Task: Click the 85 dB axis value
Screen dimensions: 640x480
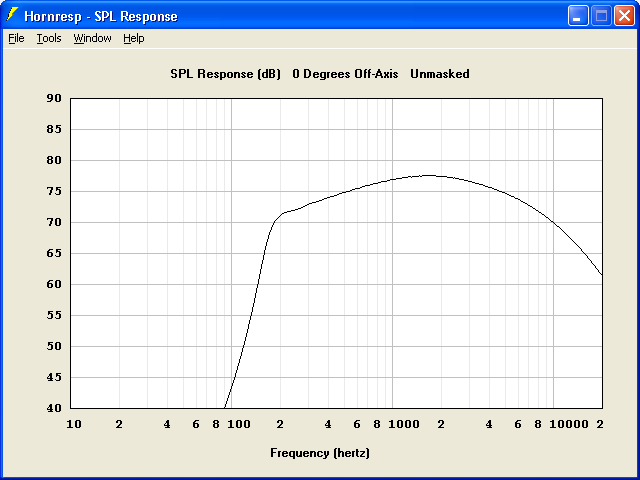Action: [53, 129]
